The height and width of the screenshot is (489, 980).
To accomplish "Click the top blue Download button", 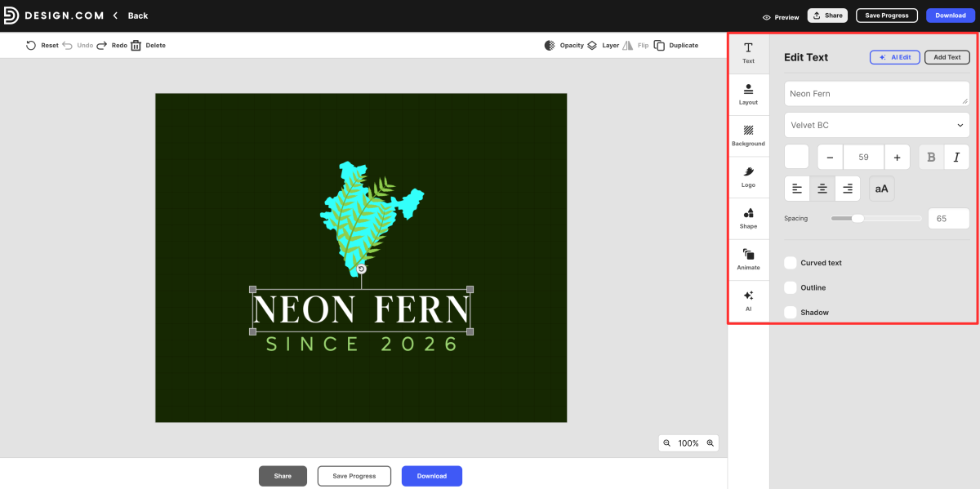I will 951,16.
